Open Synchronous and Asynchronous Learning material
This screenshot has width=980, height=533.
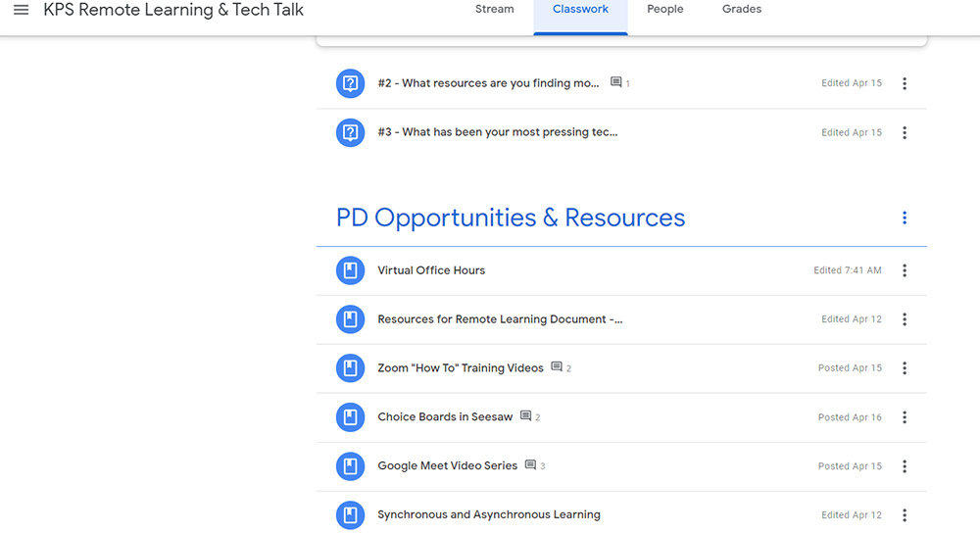[x=489, y=515]
